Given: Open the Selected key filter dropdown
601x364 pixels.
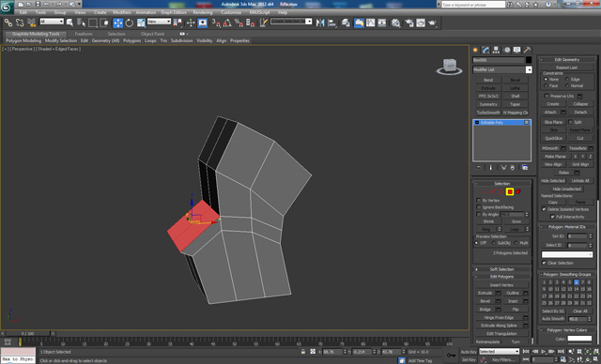Looking at the screenshot, I should 499,351.
